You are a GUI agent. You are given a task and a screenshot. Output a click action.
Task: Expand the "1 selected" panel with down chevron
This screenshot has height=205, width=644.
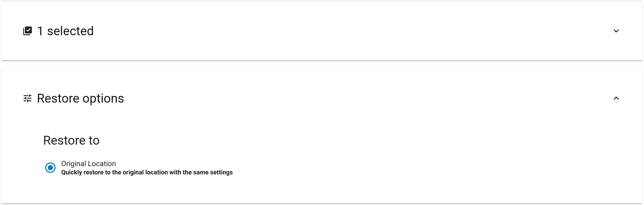click(x=616, y=31)
